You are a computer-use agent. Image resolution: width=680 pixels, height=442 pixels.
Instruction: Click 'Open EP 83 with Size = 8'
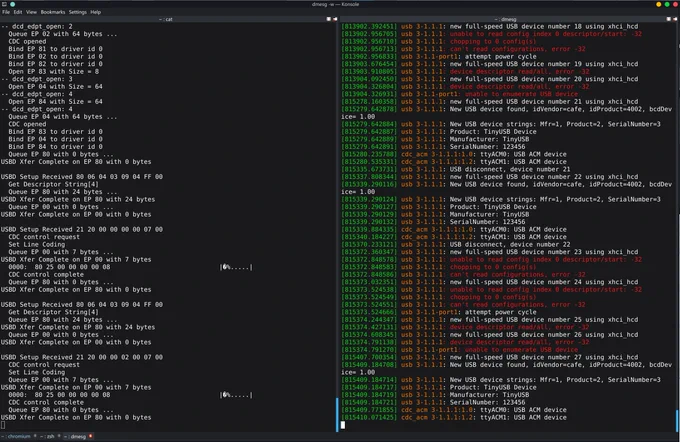[54, 72]
